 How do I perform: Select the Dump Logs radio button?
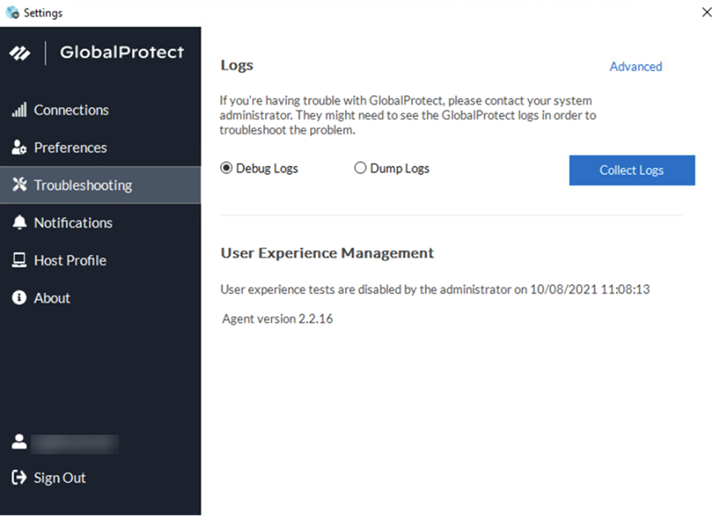coord(360,169)
